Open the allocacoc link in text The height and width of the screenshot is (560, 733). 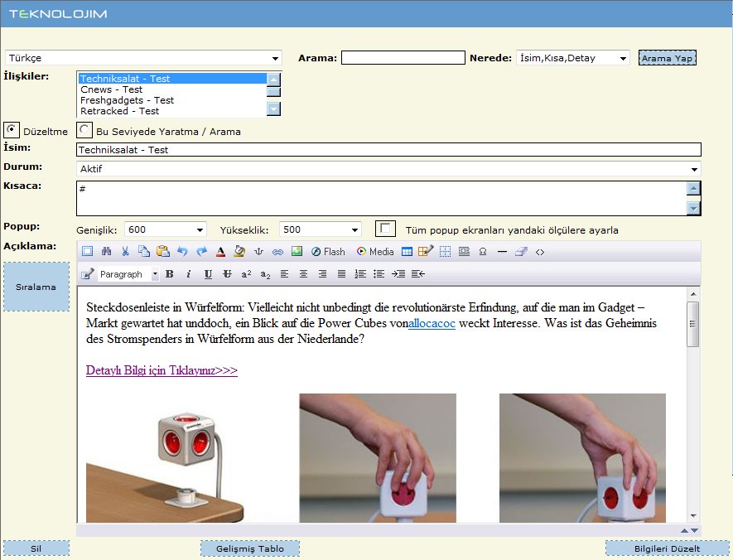[432, 323]
